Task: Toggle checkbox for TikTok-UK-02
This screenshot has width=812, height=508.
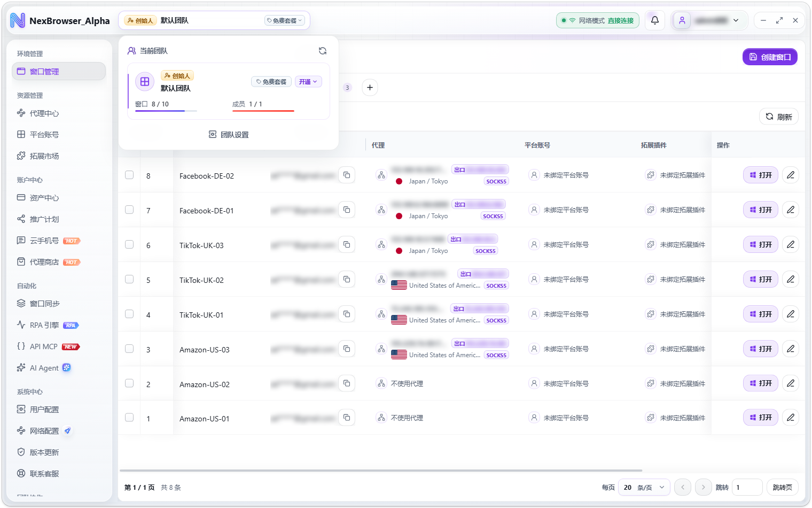Action: click(129, 279)
